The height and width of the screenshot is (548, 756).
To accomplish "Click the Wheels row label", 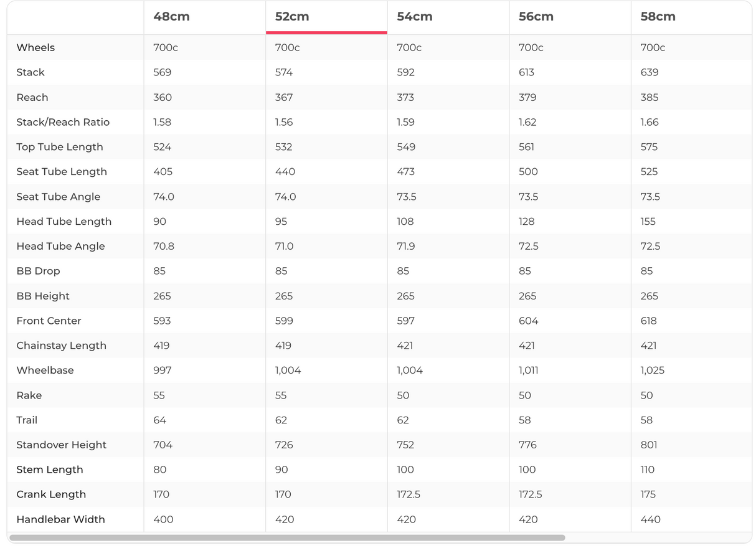I will tap(35, 47).
